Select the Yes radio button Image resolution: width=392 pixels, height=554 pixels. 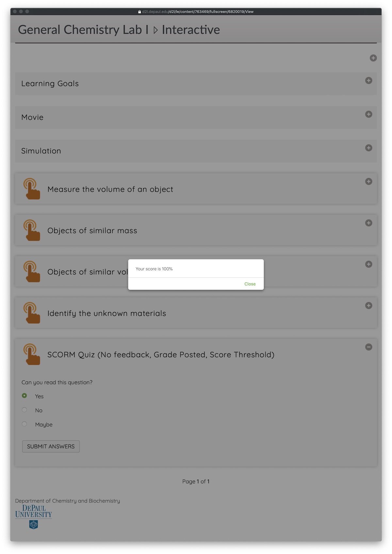point(24,396)
